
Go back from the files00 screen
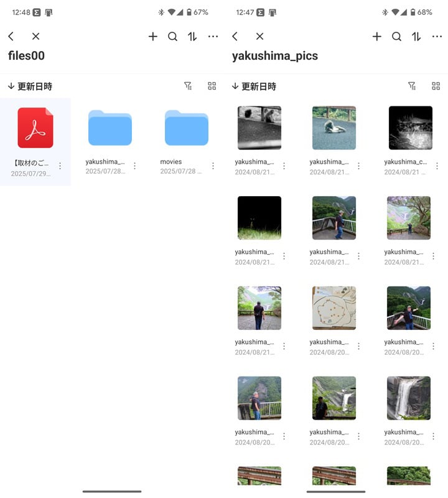11,36
